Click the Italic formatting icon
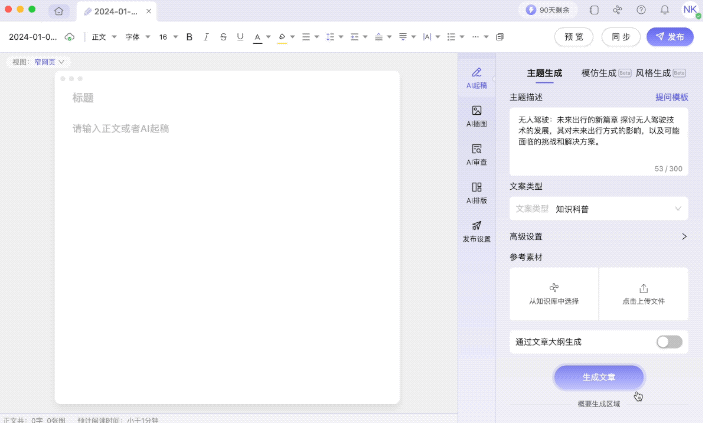The width and height of the screenshot is (703, 423). (206, 37)
